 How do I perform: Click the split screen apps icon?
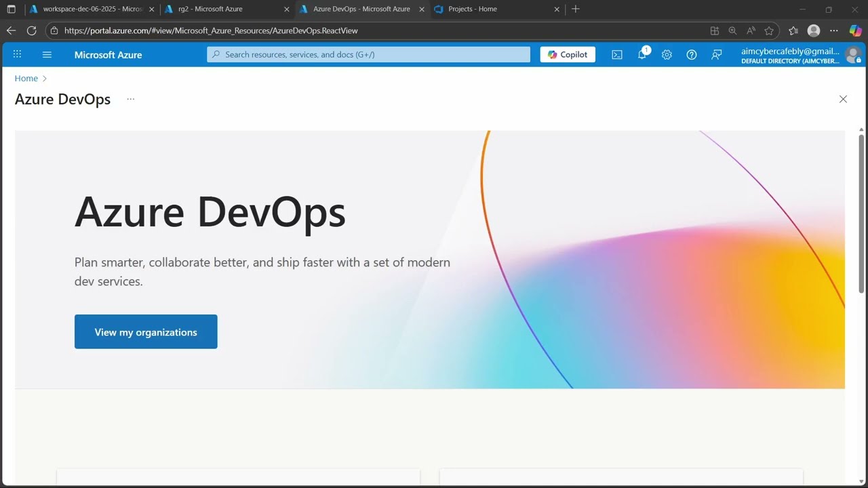click(714, 30)
